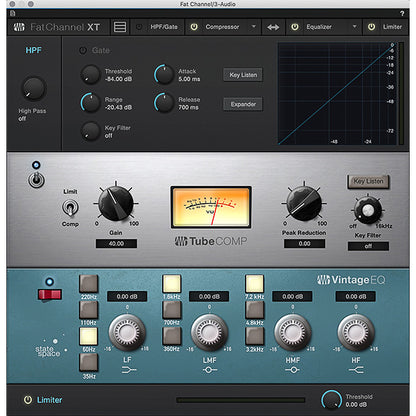Click the Gate Key Filter knob

tap(90, 131)
